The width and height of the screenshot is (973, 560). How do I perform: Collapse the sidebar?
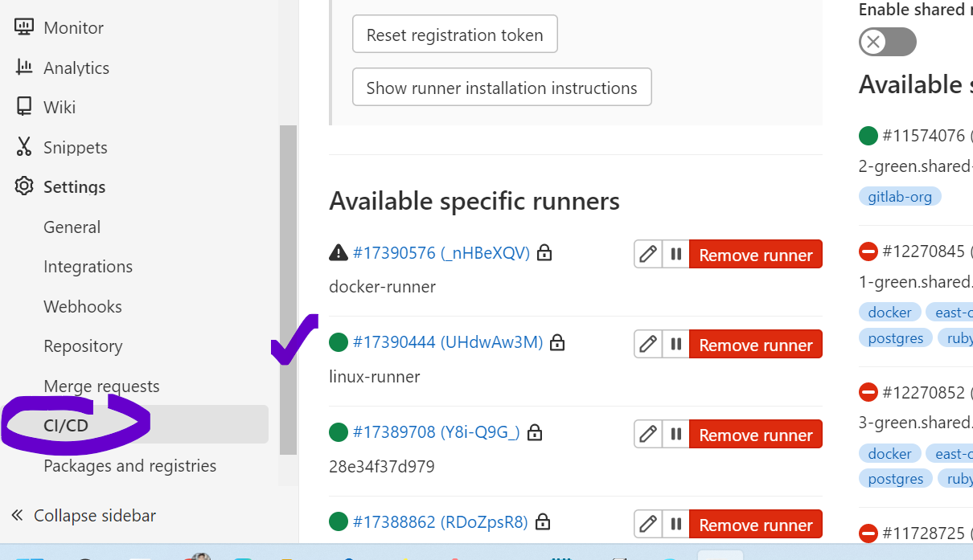pyautogui.click(x=84, y=515)
